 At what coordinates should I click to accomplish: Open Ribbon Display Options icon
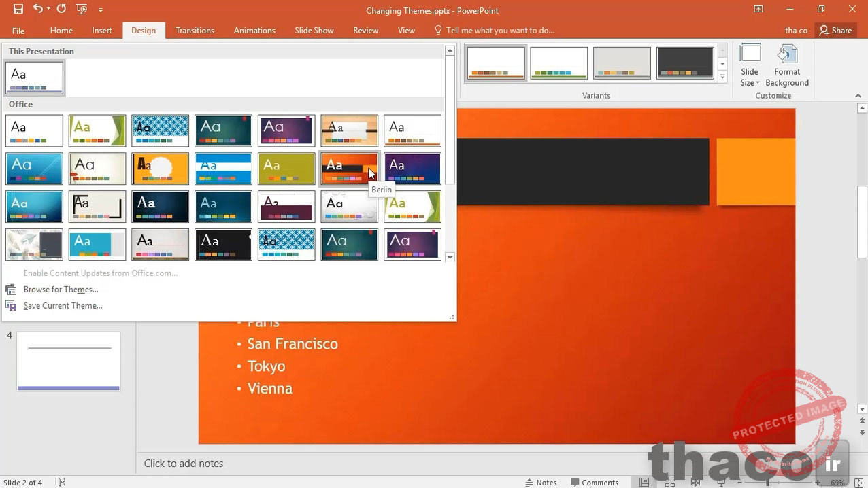pos(758,10)
